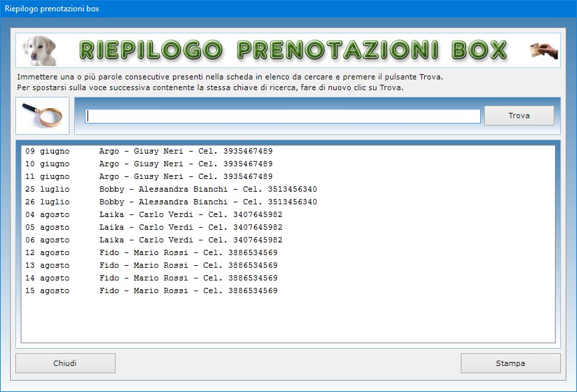Print the list with Stampa button
Viewport: 577px width, 392px height.
(x=510, y=363)
